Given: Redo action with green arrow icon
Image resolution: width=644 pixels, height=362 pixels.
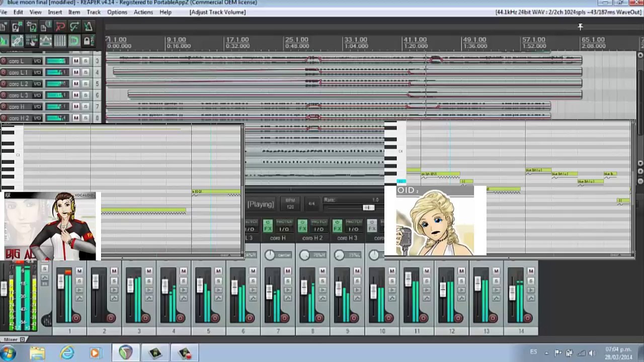Looking at the screenshot, I should pos(74,26).
